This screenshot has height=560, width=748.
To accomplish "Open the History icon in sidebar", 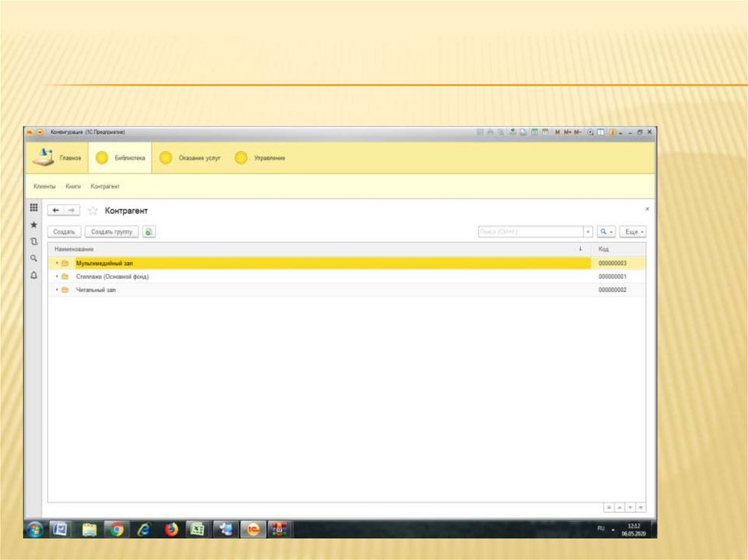I will tap(34, 241).
